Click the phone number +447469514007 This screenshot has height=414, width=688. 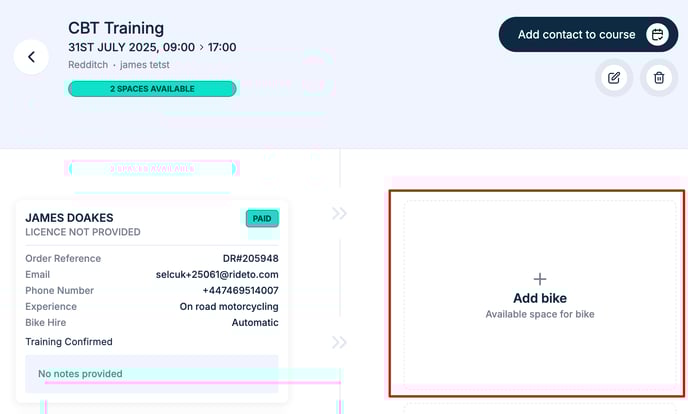tap(240, 290)
